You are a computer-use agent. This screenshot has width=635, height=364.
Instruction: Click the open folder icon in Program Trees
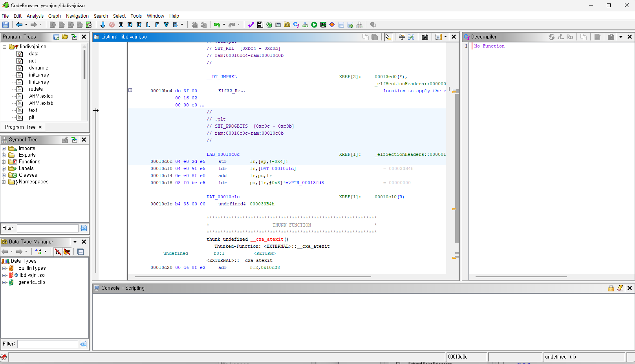coord(65,37)
